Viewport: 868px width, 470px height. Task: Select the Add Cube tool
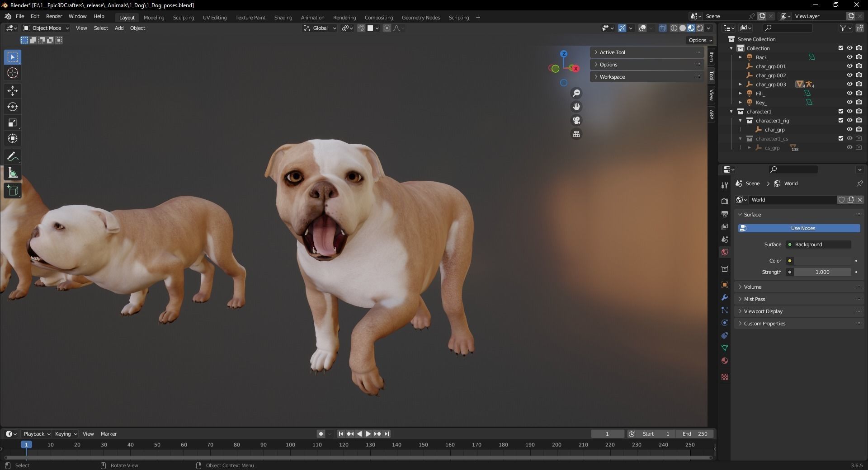click(13, 191)
